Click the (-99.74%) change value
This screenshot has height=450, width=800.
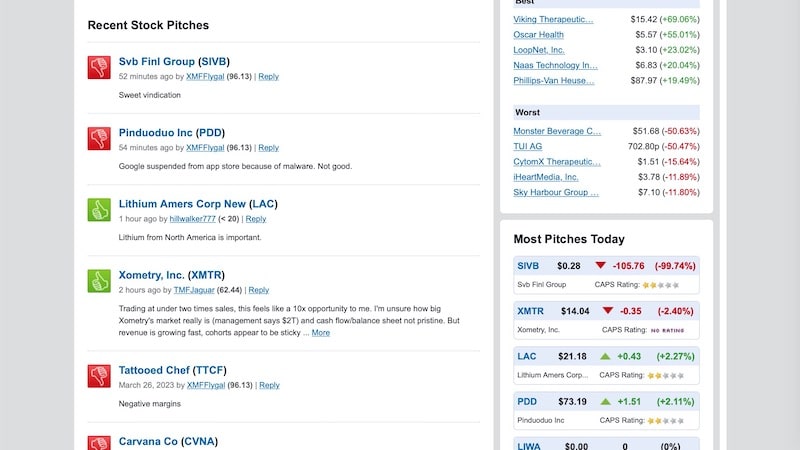point(675,266)
